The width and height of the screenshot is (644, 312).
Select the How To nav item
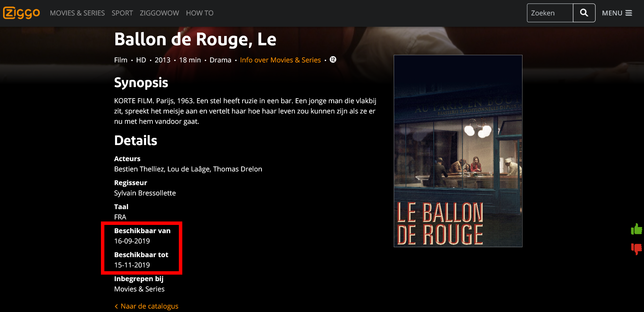pyautogui.click(x=200, y=13)
